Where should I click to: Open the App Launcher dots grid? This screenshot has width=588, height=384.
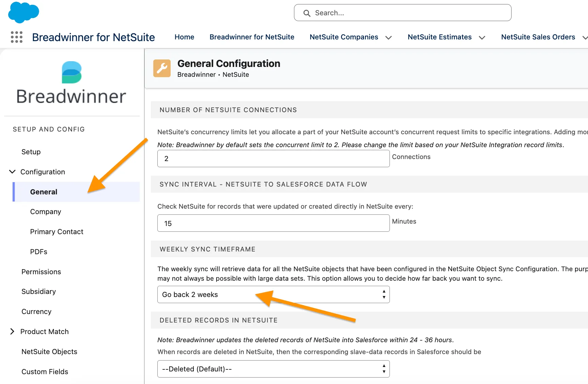point(17,37)
